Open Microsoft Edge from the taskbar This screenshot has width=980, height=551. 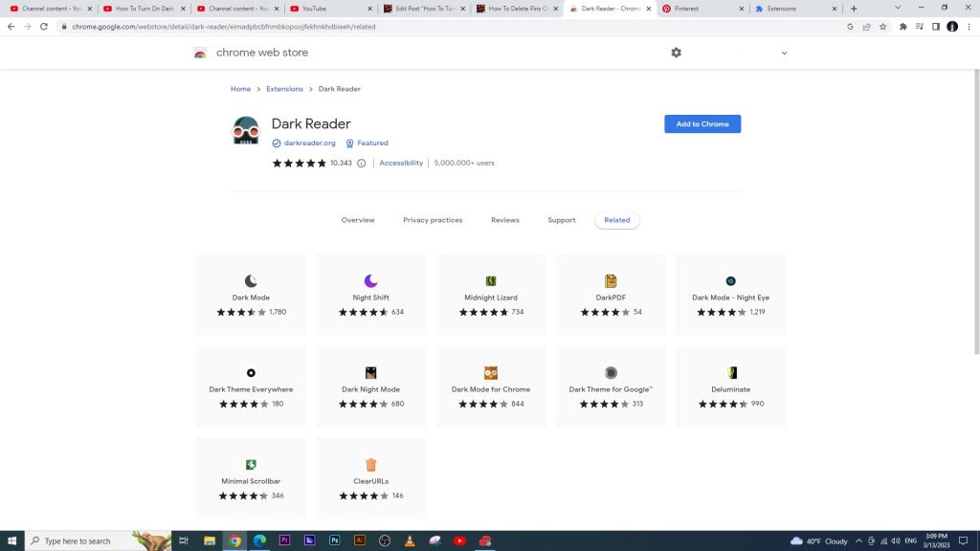[x=259, y=540]
